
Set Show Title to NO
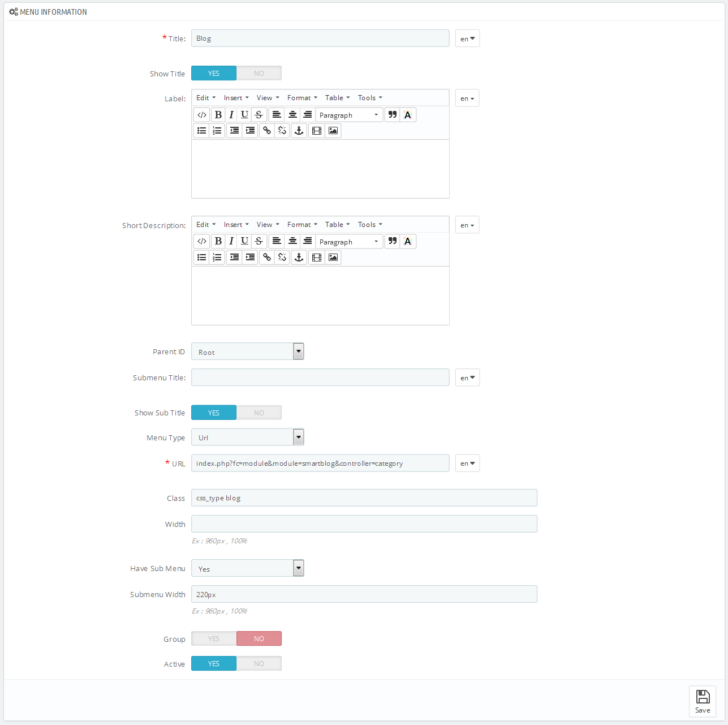click(259, 74)
